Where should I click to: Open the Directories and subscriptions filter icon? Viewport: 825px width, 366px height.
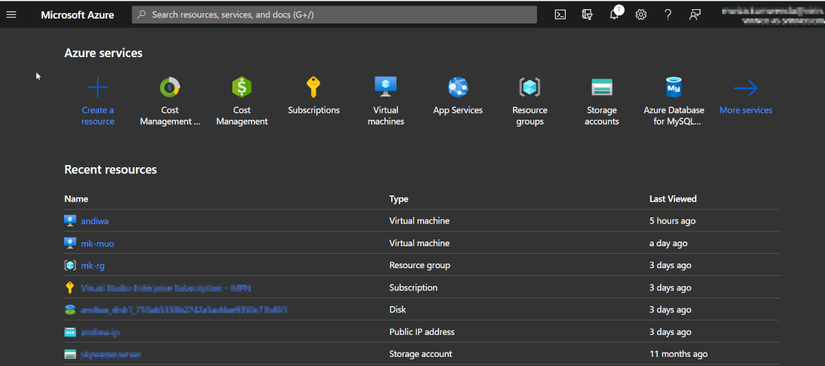(x=587, y=15)
